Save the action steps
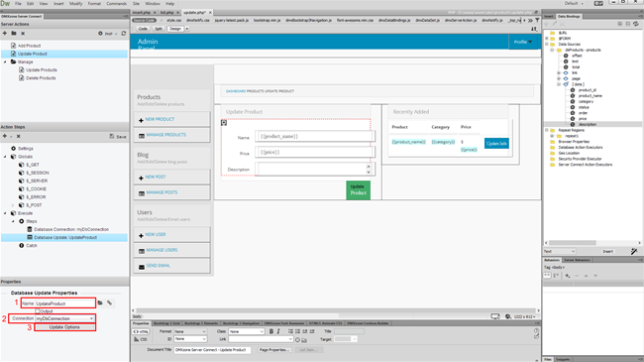644x362 pixels. pos(118,136)
